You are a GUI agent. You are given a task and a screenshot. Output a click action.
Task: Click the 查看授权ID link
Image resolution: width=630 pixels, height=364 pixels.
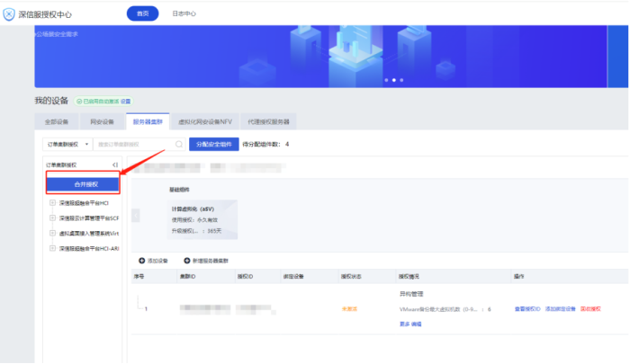[x=527, y=308]
